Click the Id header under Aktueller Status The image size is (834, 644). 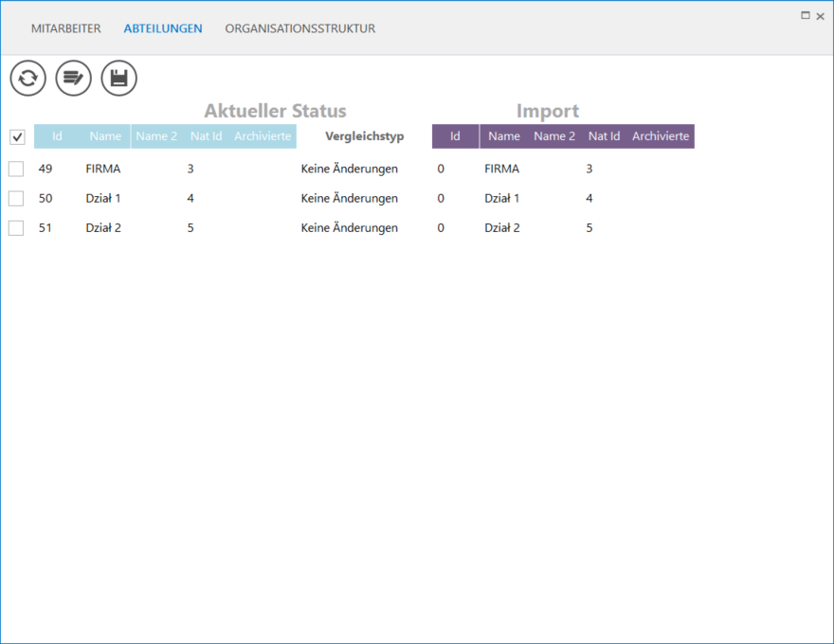pyautogui.click(x=57, y=136)
